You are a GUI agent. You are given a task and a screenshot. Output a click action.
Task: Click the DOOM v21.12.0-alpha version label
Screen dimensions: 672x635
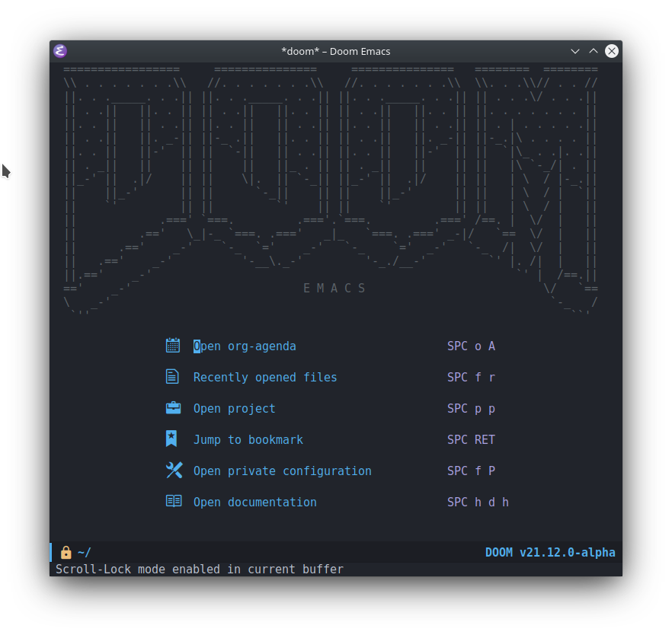(x=550, y=552)
